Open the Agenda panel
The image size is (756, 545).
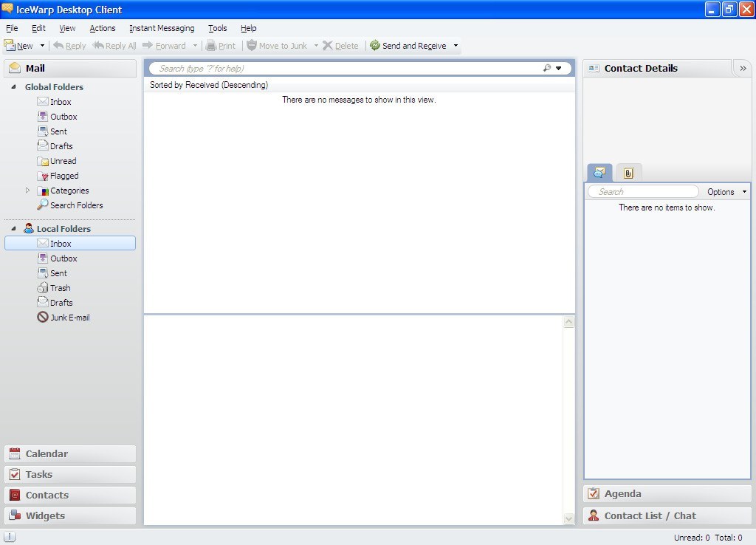point(667,494)
